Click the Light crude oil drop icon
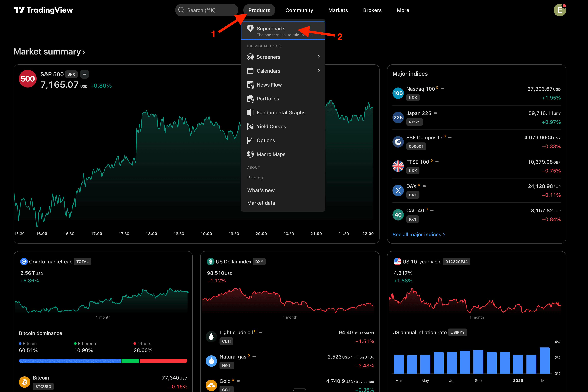This screenshot has width=588, height=392. (x=211, y=337)
